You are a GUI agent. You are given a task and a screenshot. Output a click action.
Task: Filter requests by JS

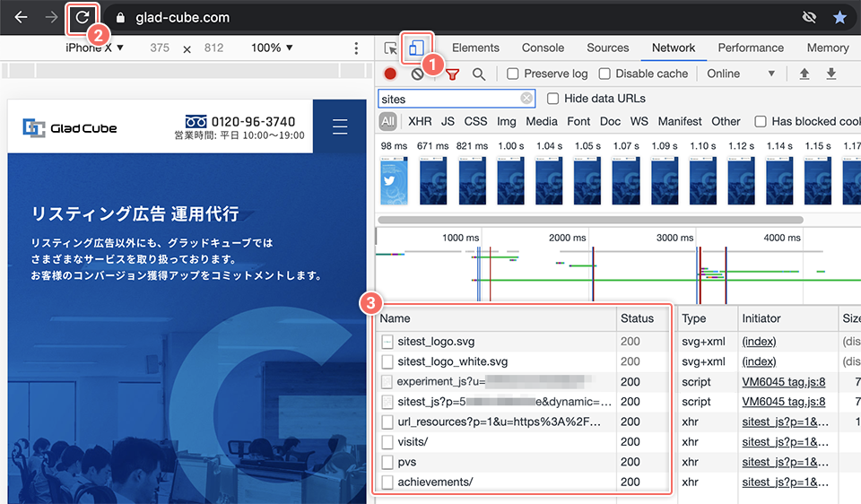pos(448,121)
